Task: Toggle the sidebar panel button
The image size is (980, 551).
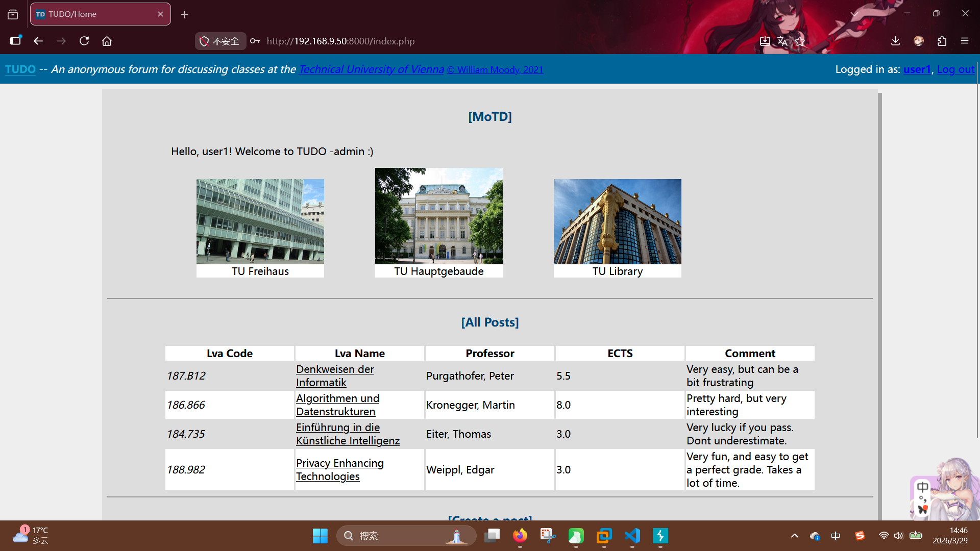Action: pyautogui.click(x=16, y=41)
